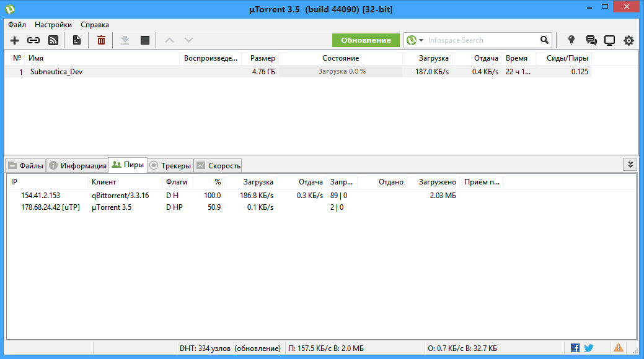The height and width of the screenshot is (359, 644).
Task: Open the lightbulb tips icon
Action: tap(571, 40)
